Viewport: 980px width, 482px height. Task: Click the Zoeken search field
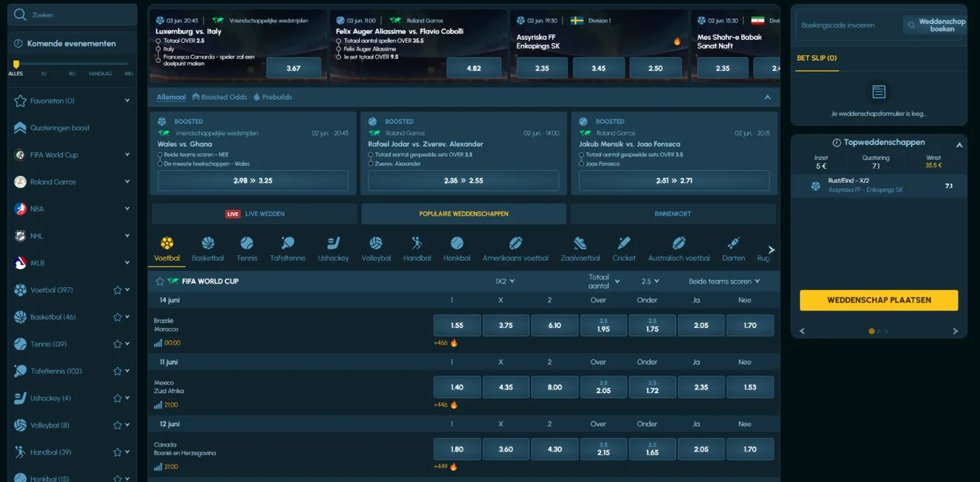click(x=72, y=15)
